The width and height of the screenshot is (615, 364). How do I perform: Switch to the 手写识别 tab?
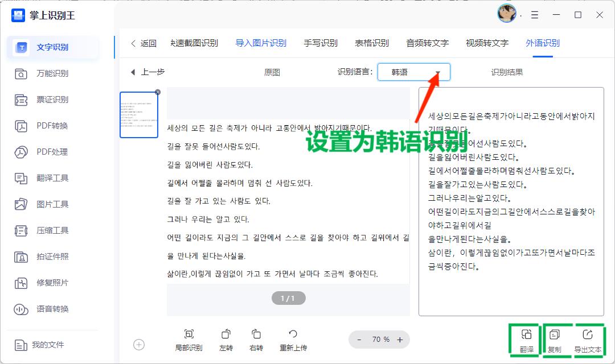[x=321, y=43]
